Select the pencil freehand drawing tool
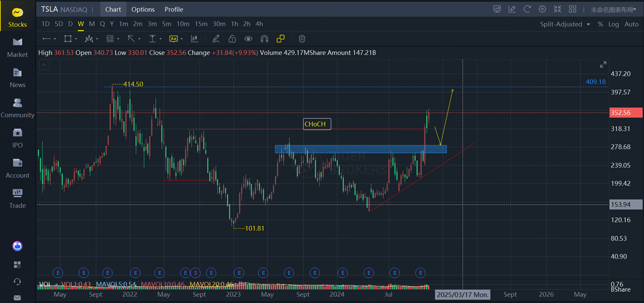This screenshot has width=644, height=303. (215, 39)
